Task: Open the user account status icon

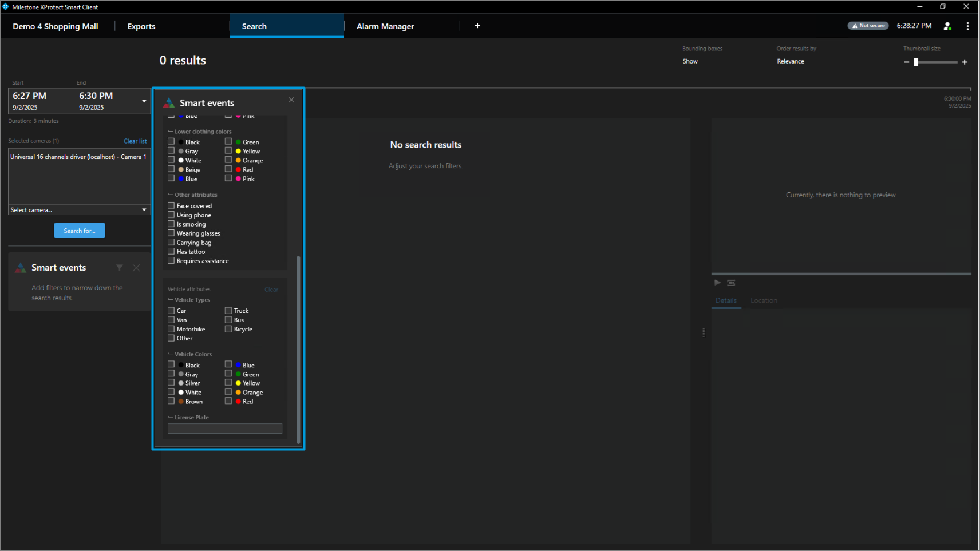Action: click(x=947, y=26)
